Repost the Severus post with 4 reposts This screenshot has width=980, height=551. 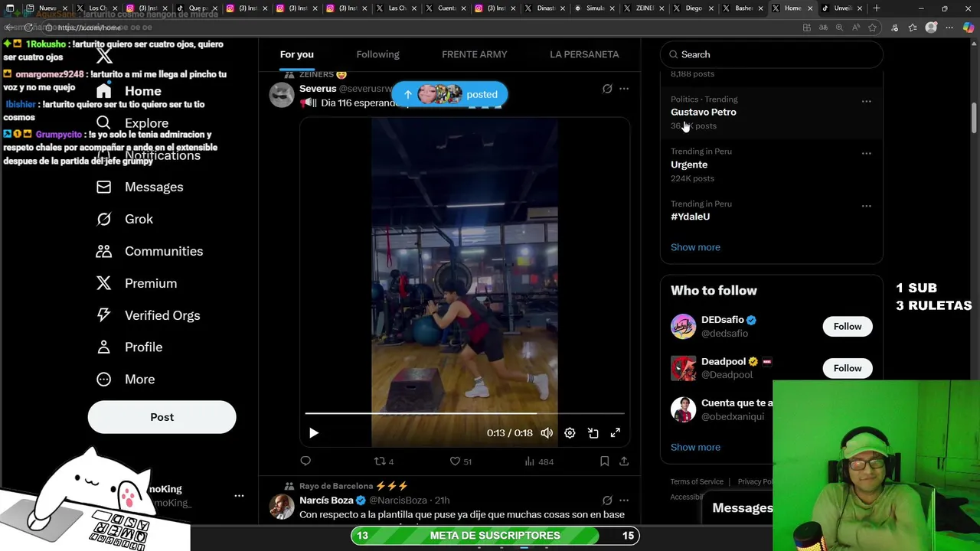pos(384,461)
